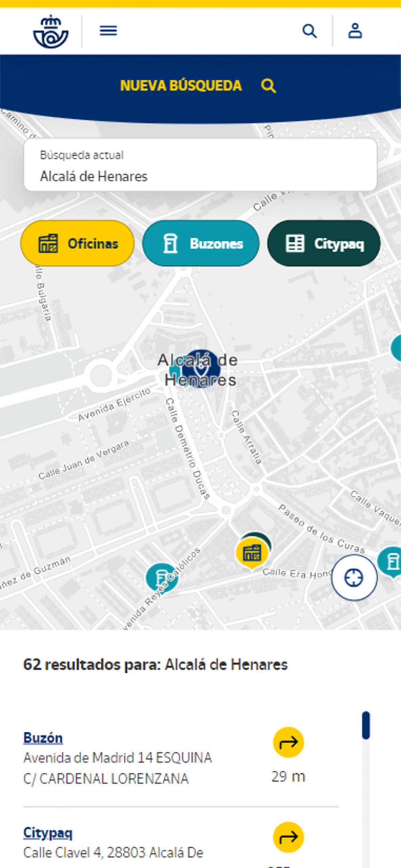Click the yellow Nueva Búsqueda magnifier icon
The width and height of the screenshot is (401, 868).
coord(268,85)
